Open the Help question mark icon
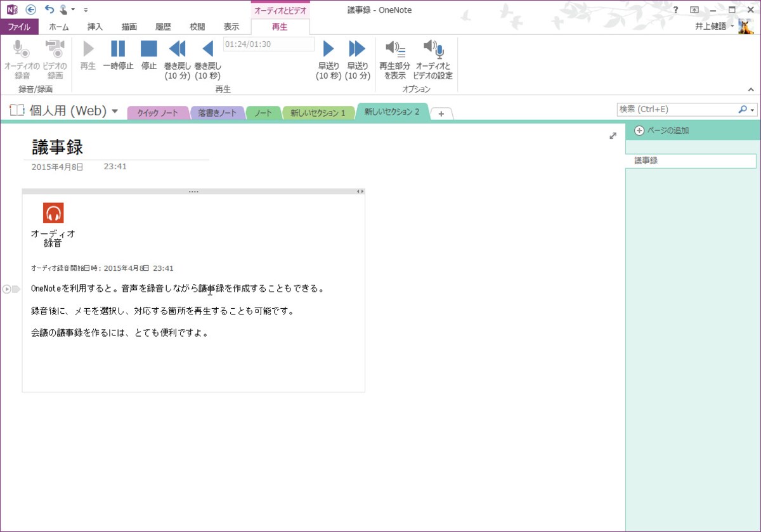This screenshot has height=532, width=761. point(676,10)
